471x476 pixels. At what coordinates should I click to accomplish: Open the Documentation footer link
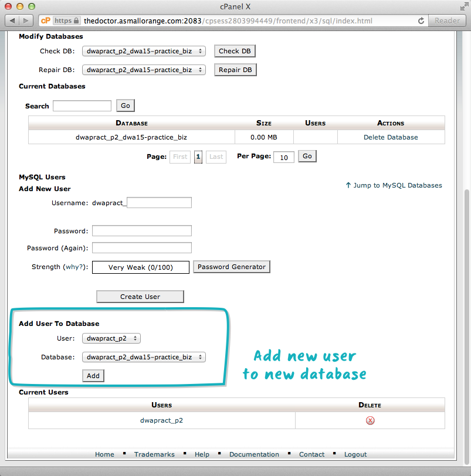tap(254, 454)
